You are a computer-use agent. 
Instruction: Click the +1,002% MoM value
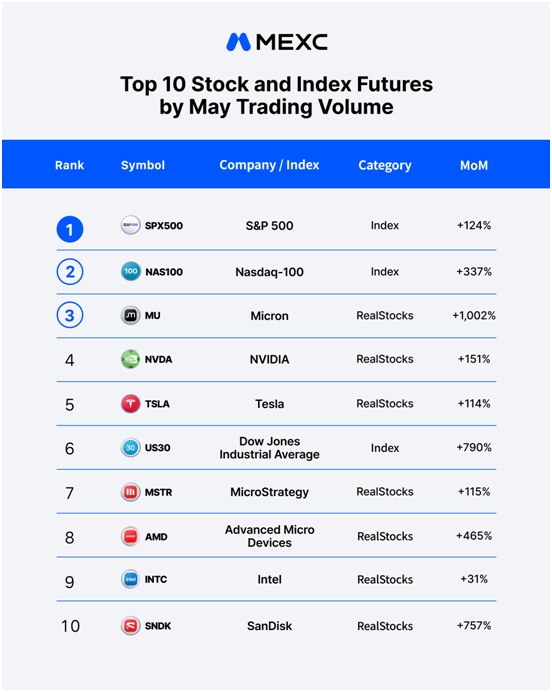pyautogui.click(x=474, y=316)
